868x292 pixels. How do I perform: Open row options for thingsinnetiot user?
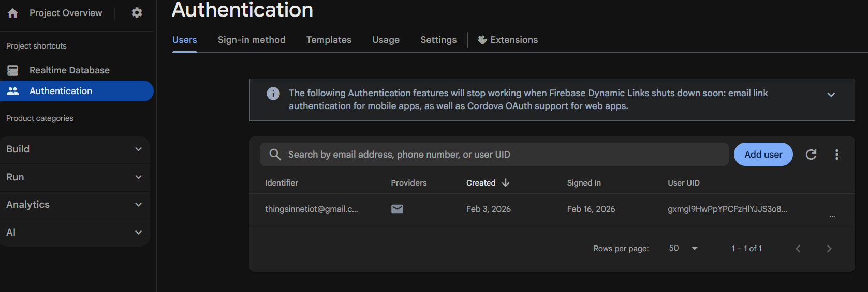coord(832,216)
